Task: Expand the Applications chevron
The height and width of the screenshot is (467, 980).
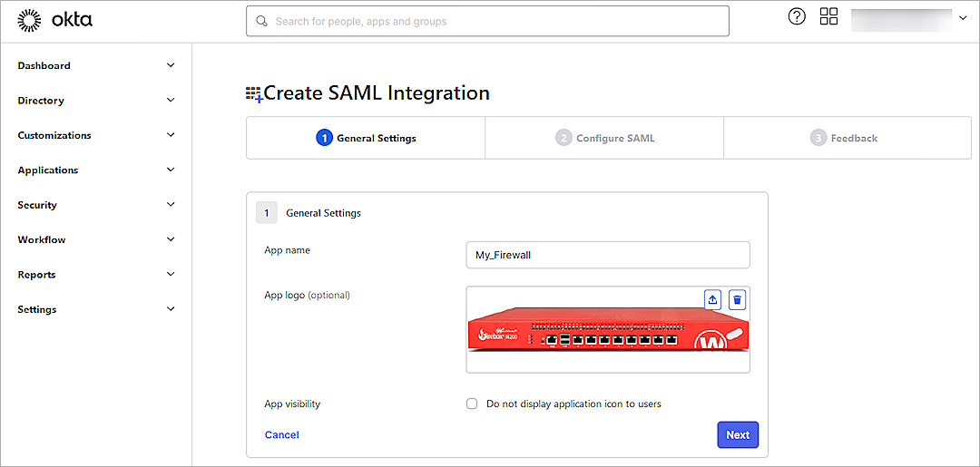Action: coord(171,170)
